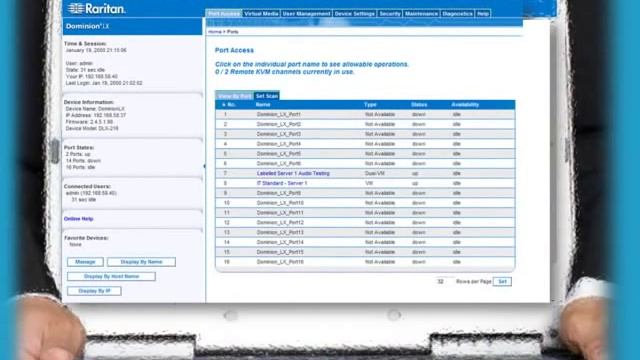Image resolution: width=640 pixels, height=360 pixels.
Task: Click the Online Help link
Action: pyautogui.click(x=78, y=219)
